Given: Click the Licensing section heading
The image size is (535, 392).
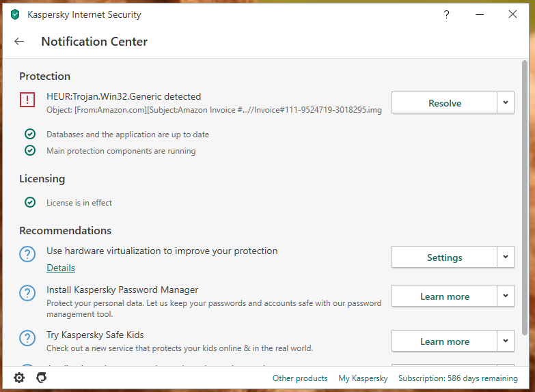Looking at the screenshot, I should click(x=42, y=179).
